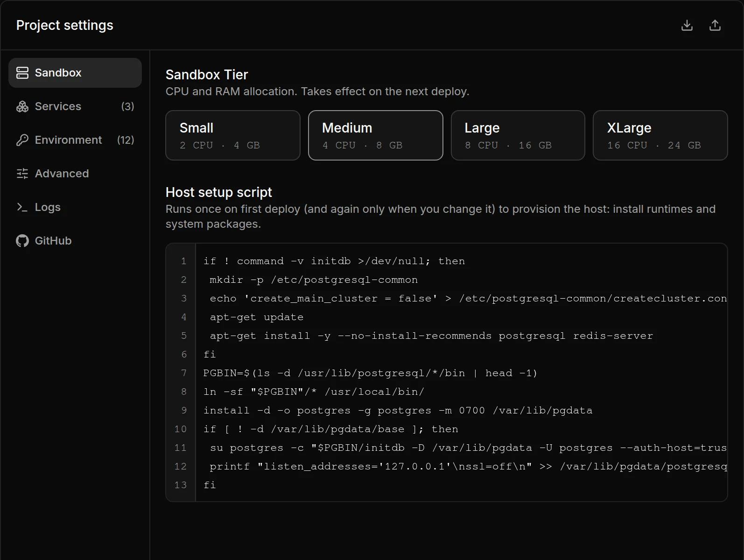
Task: Click the download icon in header
Action: point(687,25)
